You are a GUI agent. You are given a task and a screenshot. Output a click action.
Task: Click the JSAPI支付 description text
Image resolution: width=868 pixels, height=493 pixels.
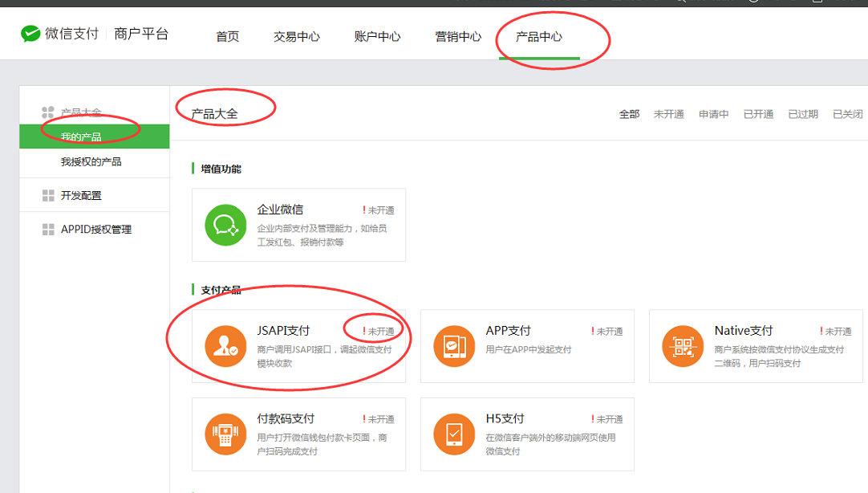324,357
